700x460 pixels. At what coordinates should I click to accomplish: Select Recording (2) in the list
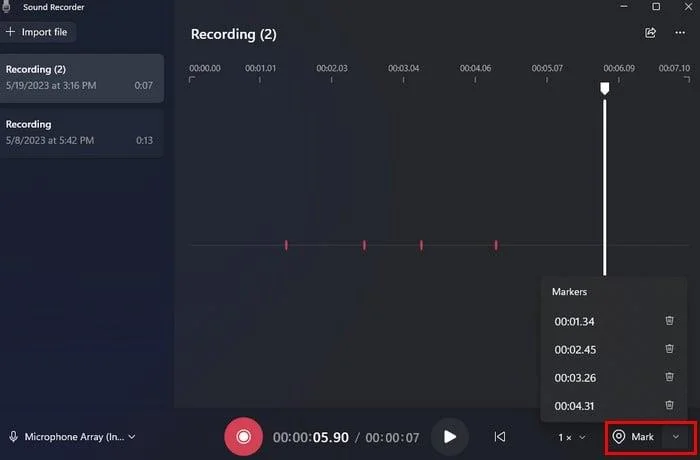pyautogui.click(x=81, y=77)
